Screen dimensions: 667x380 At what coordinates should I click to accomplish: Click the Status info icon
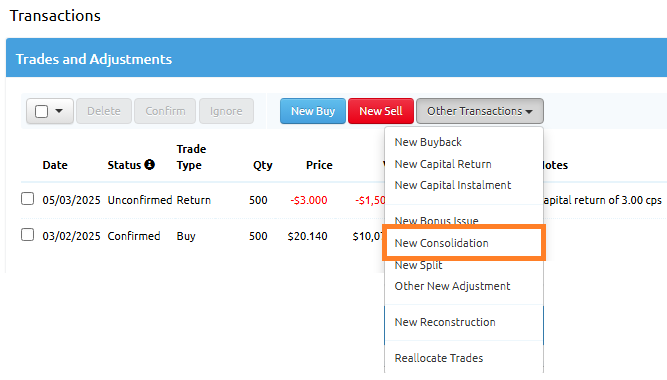tap(149, 164)
